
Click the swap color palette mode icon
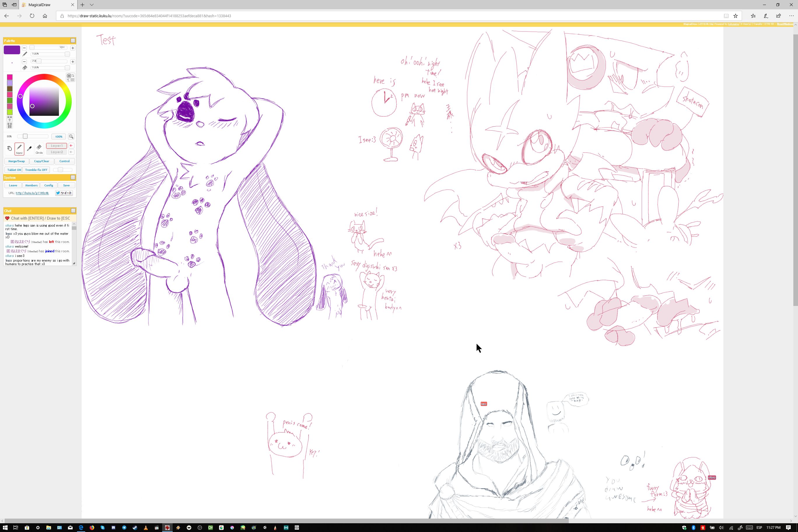71,77
